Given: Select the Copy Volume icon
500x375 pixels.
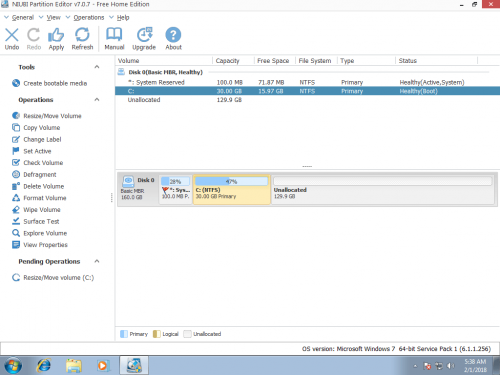Looking at the screenshot, I should click(x=16, y=127).
